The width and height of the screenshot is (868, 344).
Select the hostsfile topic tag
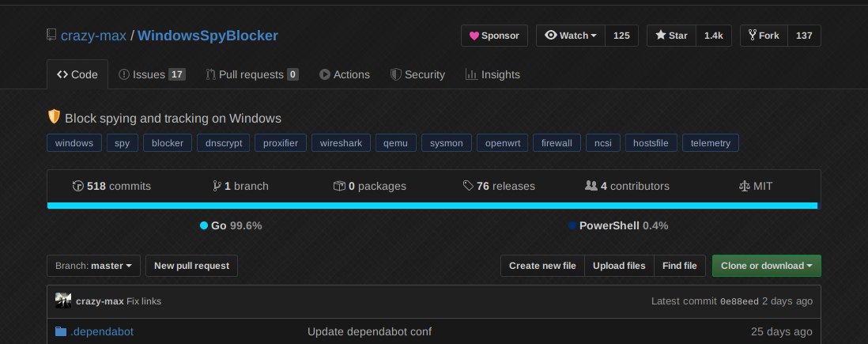651,143
